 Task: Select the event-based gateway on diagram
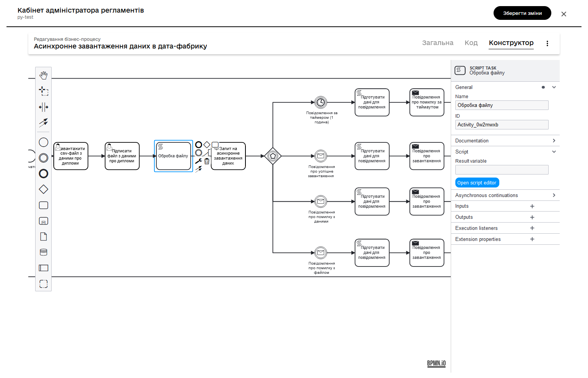pyautogui.click(x=273, y=156)
